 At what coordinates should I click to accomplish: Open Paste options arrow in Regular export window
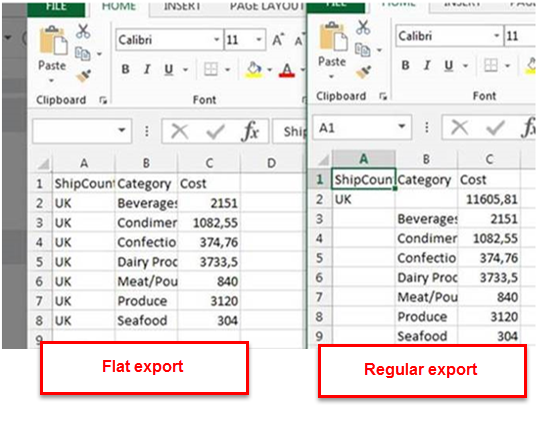(x=331, y=76)
